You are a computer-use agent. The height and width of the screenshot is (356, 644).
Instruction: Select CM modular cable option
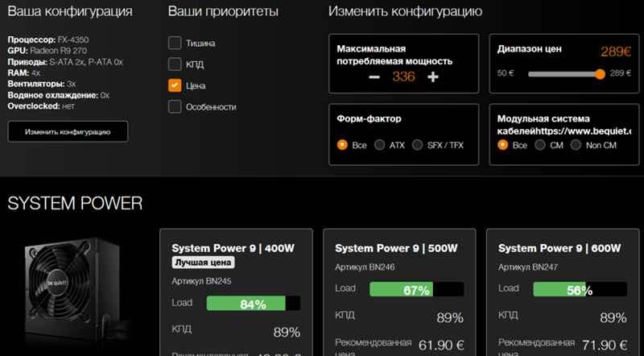pos(540,145)
